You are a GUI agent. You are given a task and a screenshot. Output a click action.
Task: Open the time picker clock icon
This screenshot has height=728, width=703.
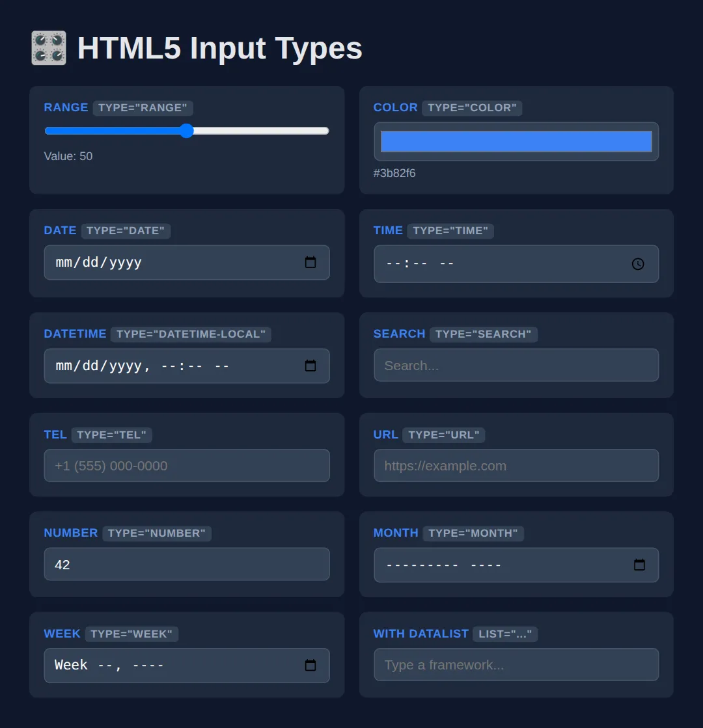pos(638,264)
